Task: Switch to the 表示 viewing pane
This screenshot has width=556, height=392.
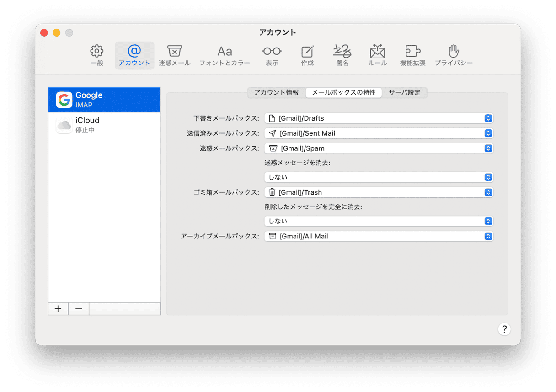Action: 272,56
